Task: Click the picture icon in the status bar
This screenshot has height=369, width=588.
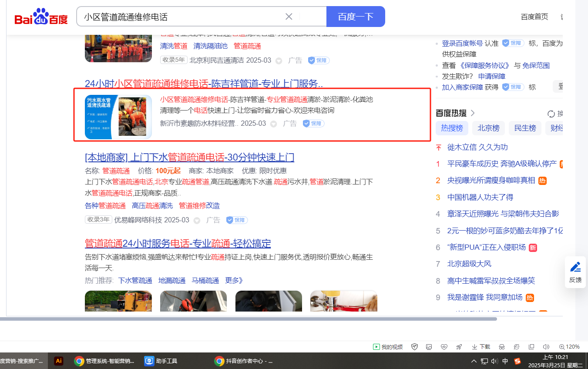Action: pyautogui.click(x=429, y=347)
